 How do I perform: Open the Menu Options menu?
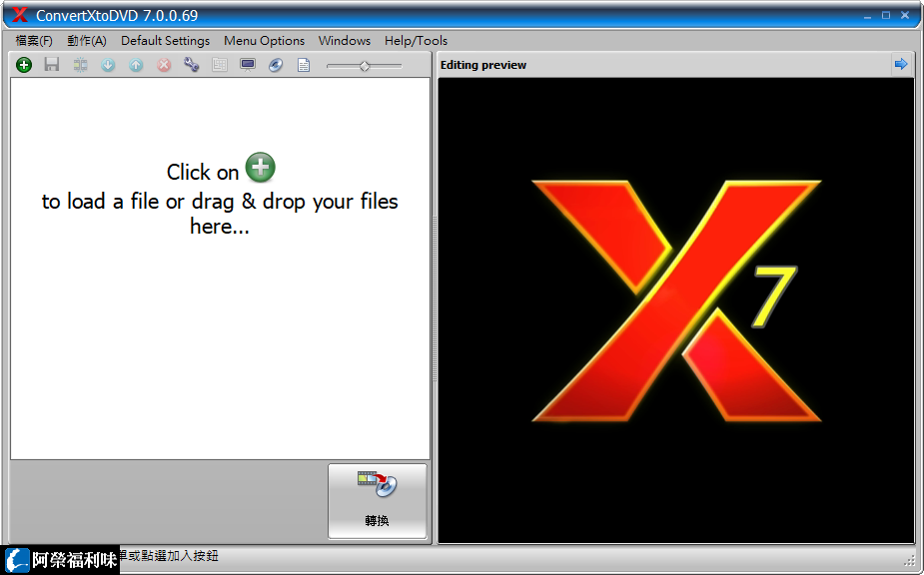264,41
